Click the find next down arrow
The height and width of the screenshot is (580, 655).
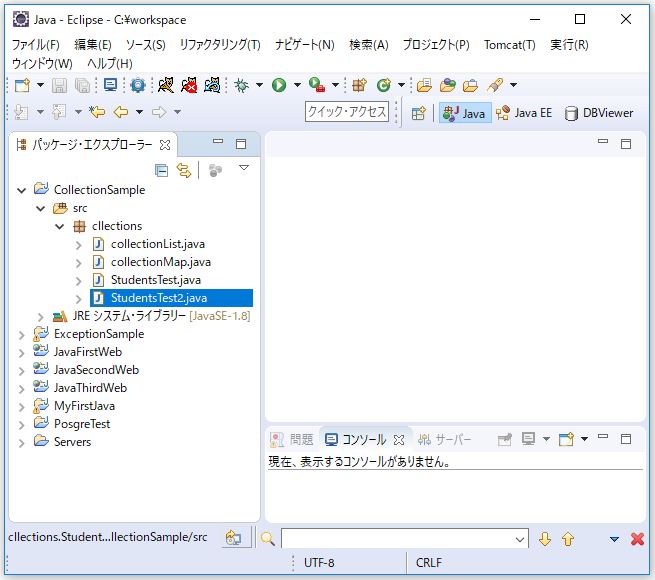pyautogui.click(x=545, y=539)
